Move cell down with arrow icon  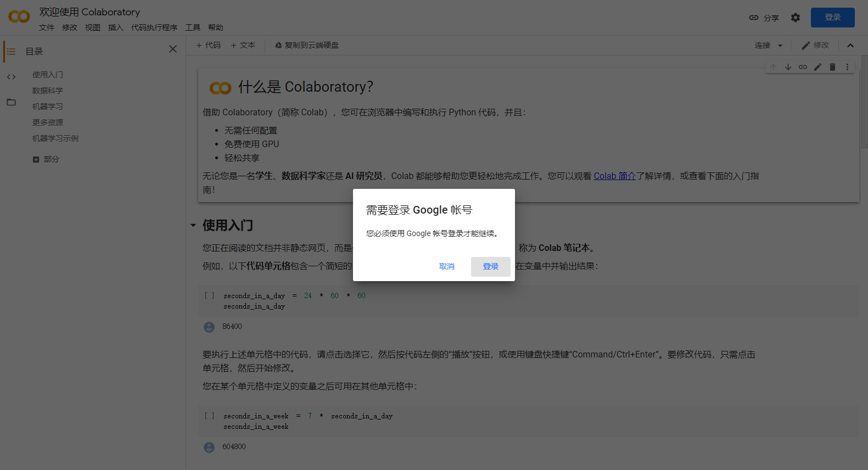(788, 67)
